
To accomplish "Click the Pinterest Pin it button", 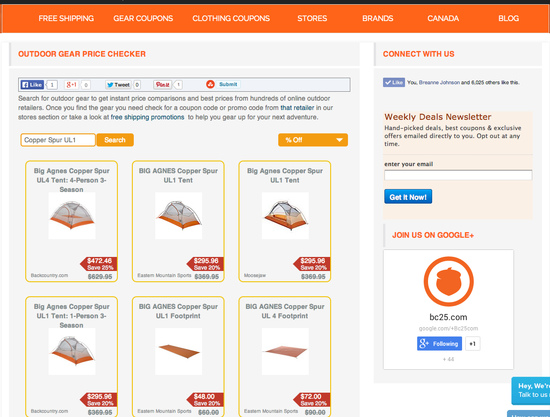I will 163,85.
